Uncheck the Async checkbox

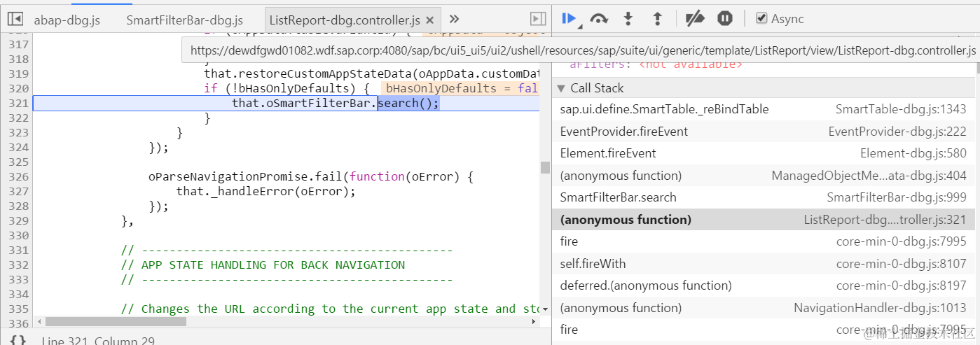click(761, 18)
